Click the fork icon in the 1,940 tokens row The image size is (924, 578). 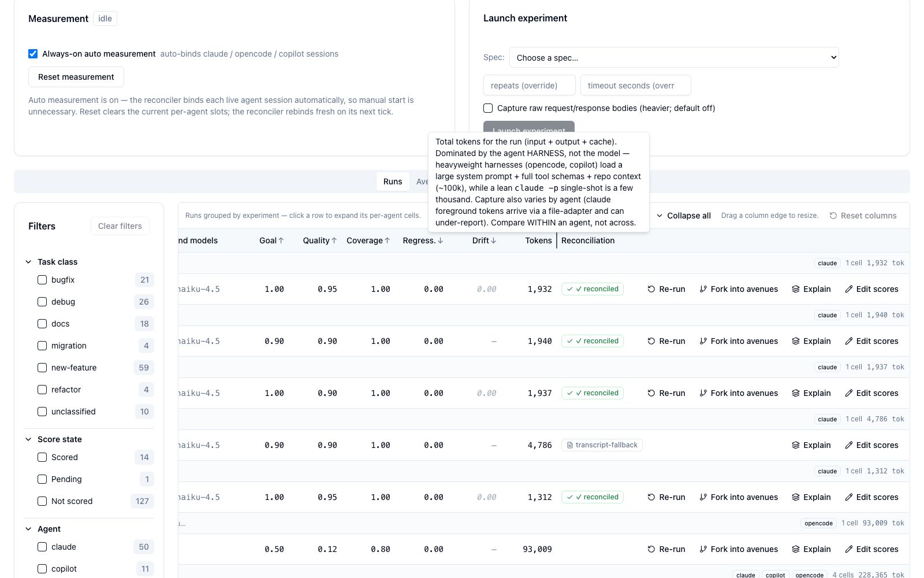pyautogui.click(x=703, y=341)
